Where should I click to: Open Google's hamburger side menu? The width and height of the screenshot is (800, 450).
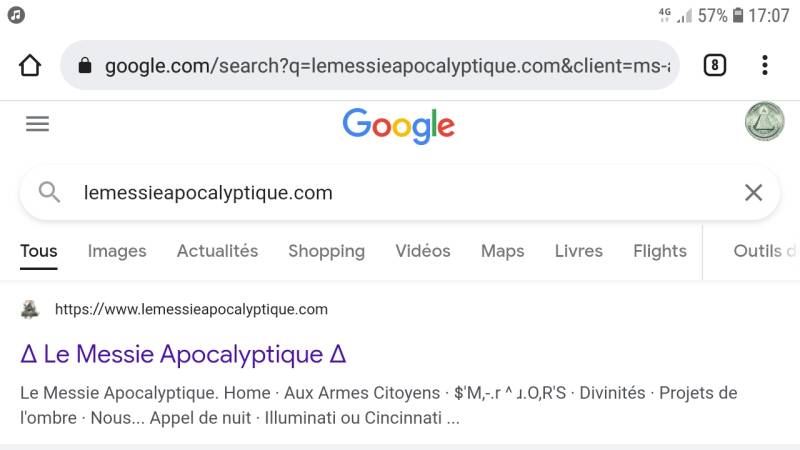[37, 124]
